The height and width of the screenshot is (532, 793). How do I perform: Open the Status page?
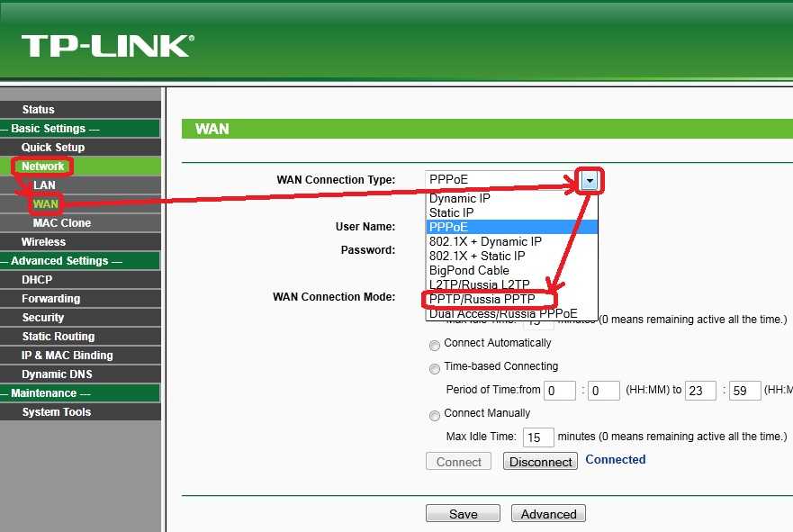coord(38,109)
